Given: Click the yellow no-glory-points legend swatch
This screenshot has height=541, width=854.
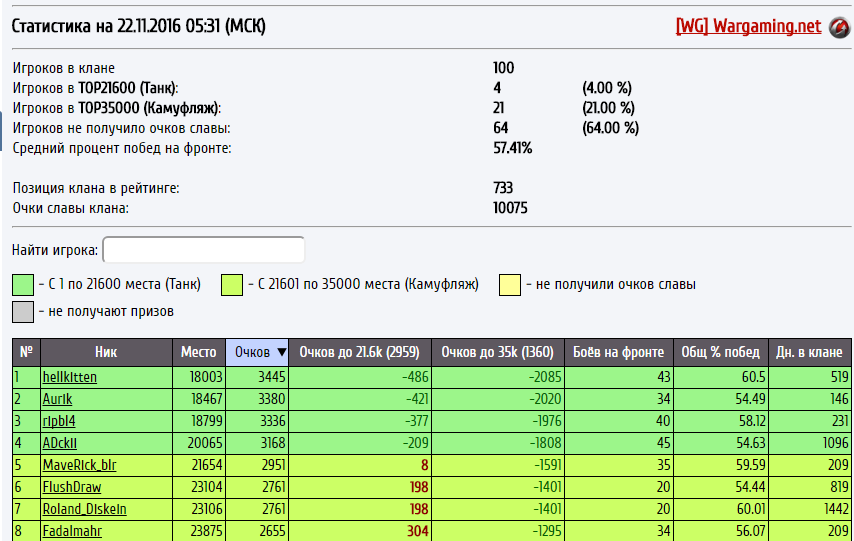Looking at the screenshot, I should tap(510, 285).
